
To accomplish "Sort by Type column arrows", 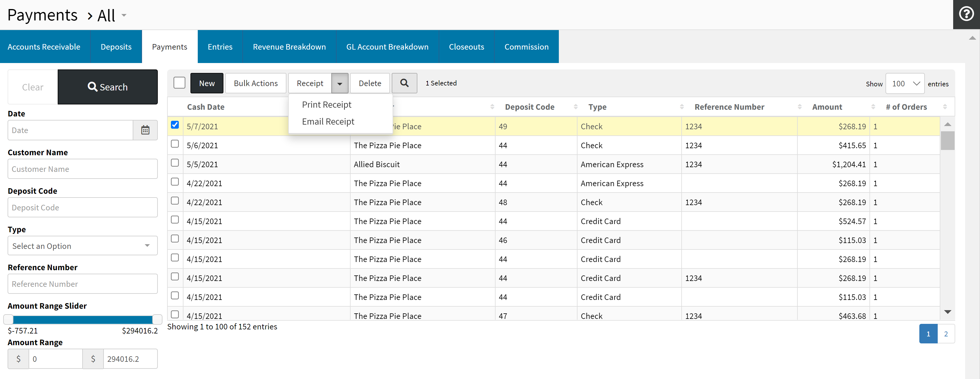I will click(681, 107).
